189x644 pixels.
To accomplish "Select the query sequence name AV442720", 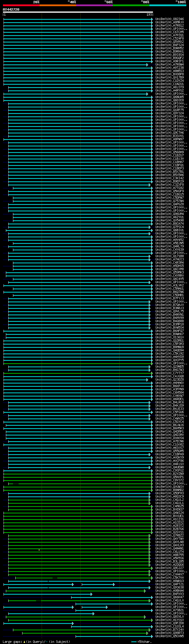I will click(11, 9).
